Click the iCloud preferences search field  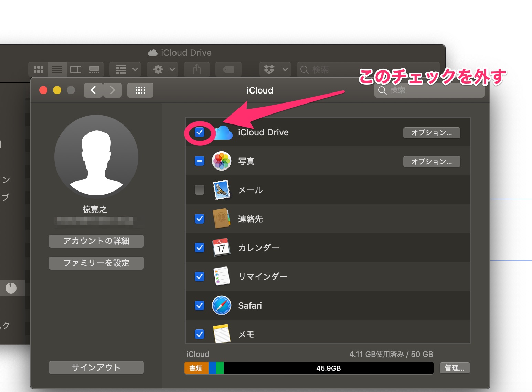(x=429, y=90)
